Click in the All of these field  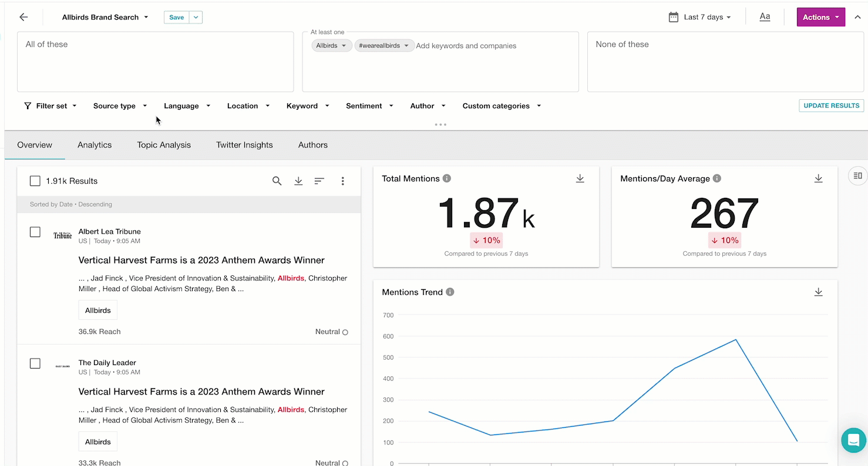[155, 62]
